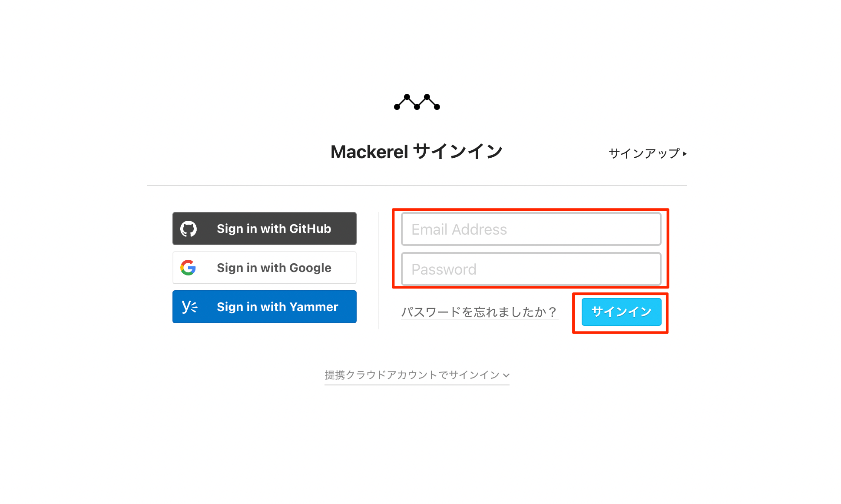Screen dimensions: 841x504
Task: Click the Mackerel zigzag logo
Action: point(417,102)
